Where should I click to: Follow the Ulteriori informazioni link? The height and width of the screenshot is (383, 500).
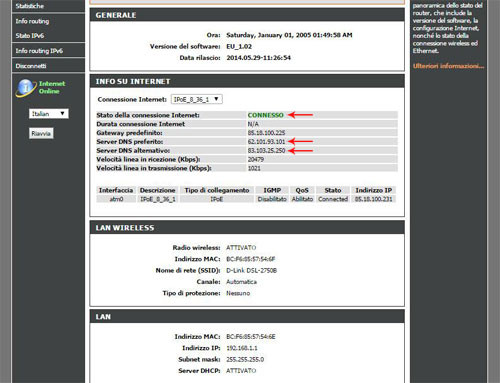pyautogui.click(x=448, y=66)
